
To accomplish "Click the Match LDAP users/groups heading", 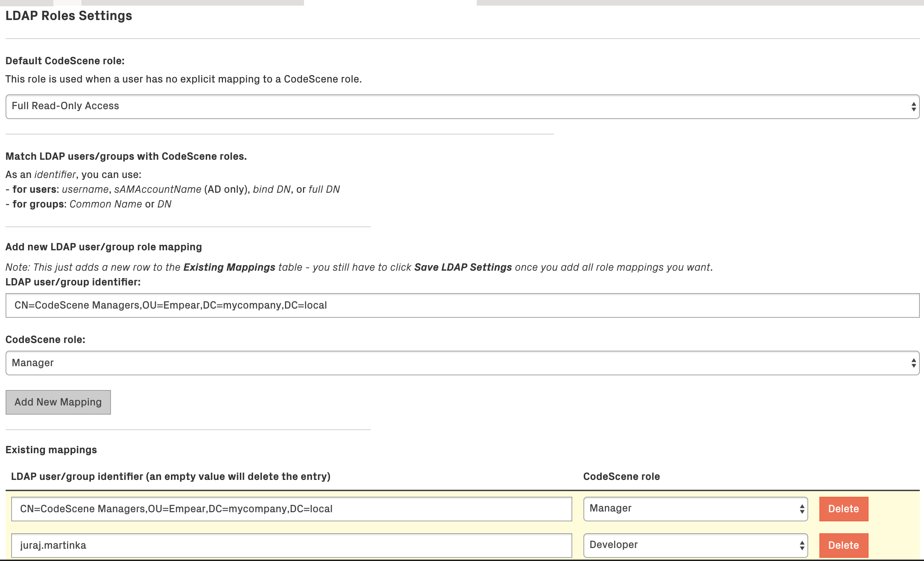I will (x=126, y=156).
